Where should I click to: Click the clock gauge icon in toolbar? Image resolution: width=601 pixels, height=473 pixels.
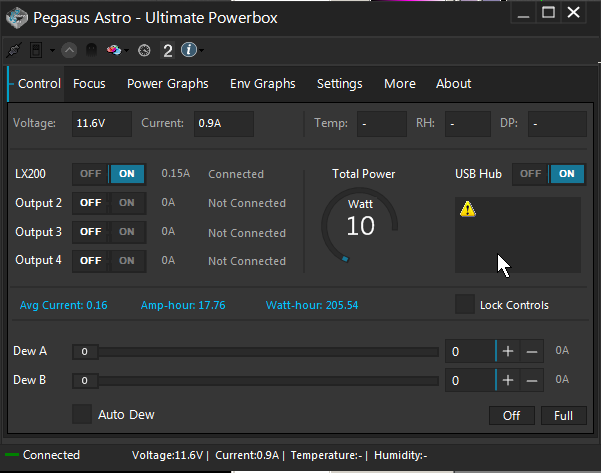(x=144, y=50)
